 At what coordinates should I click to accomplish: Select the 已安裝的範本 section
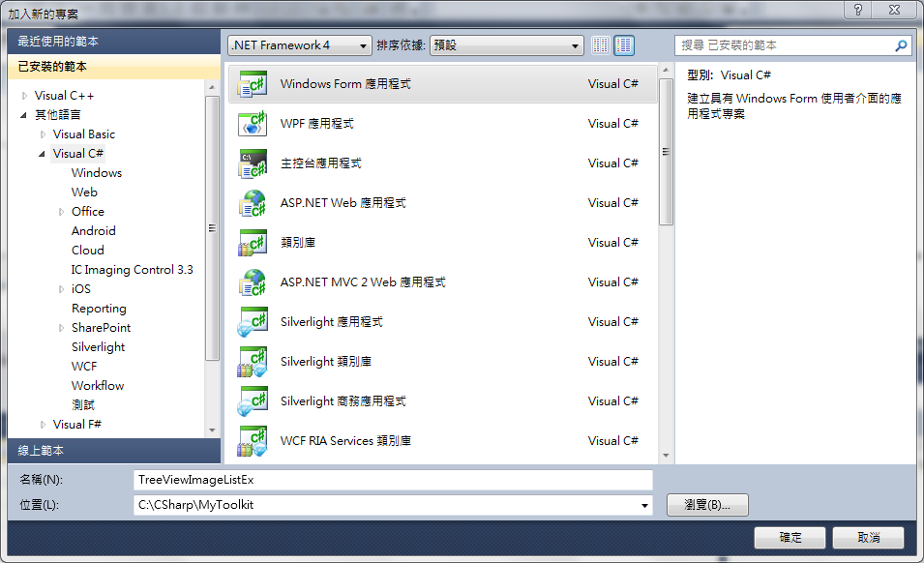pos(114,67)
